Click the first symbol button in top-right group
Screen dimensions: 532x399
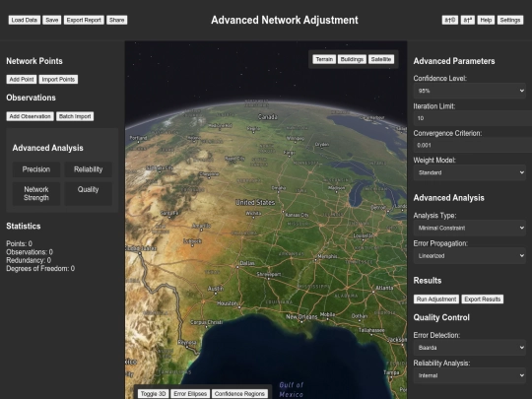450,20
